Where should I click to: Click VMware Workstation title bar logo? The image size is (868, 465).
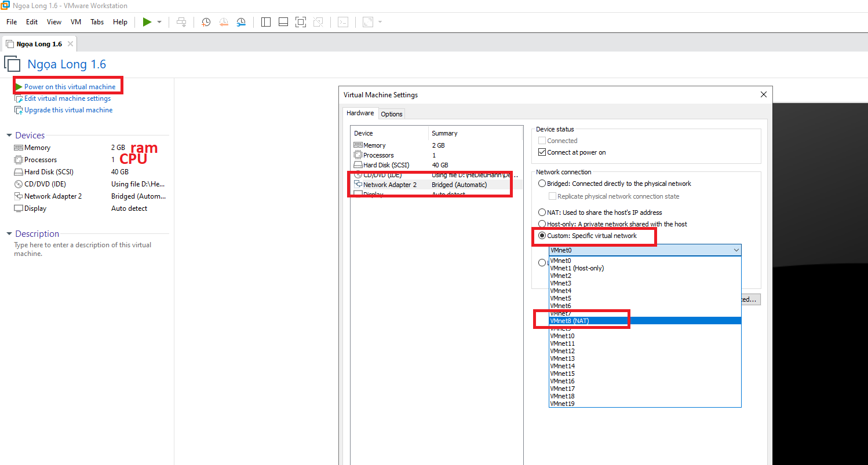tap(5, 5)
